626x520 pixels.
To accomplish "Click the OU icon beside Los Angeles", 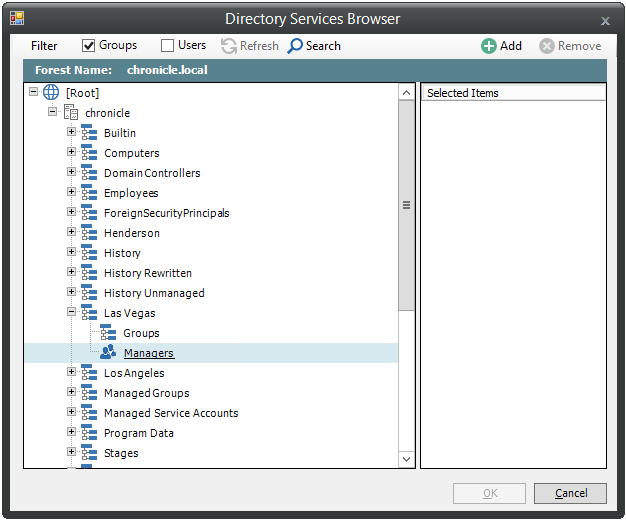I will [89, 373].
